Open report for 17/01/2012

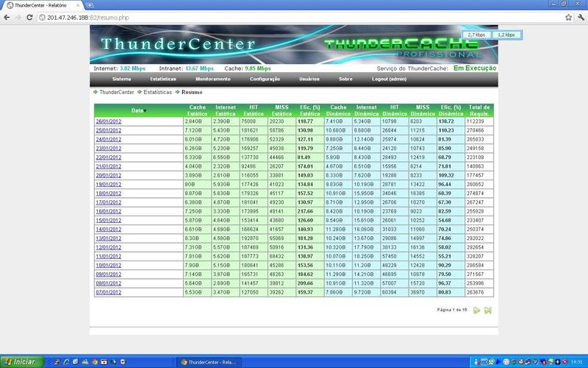tap(108, 202)
